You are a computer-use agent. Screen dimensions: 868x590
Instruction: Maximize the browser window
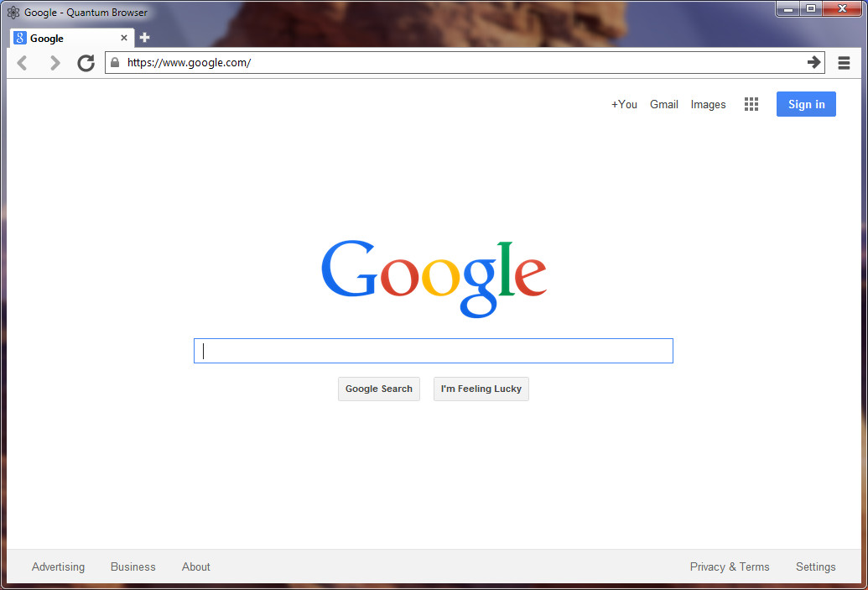pos(811,9)
